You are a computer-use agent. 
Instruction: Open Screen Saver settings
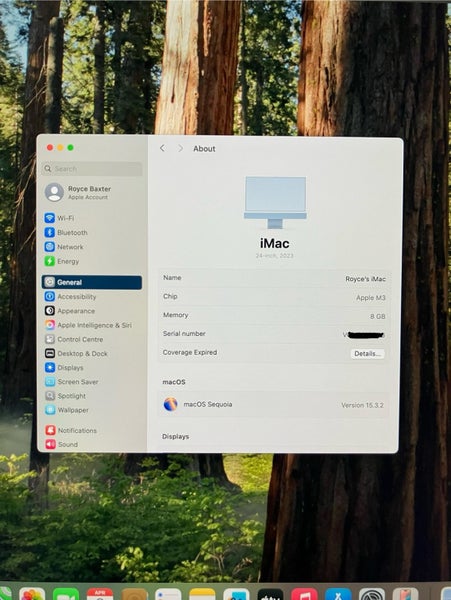(x=72, y=382)
